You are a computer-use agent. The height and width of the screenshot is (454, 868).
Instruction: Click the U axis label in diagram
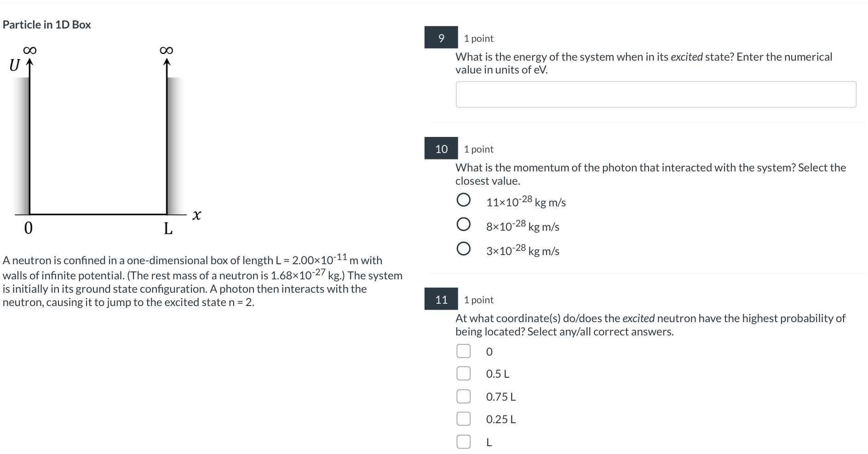pos(14,66)
